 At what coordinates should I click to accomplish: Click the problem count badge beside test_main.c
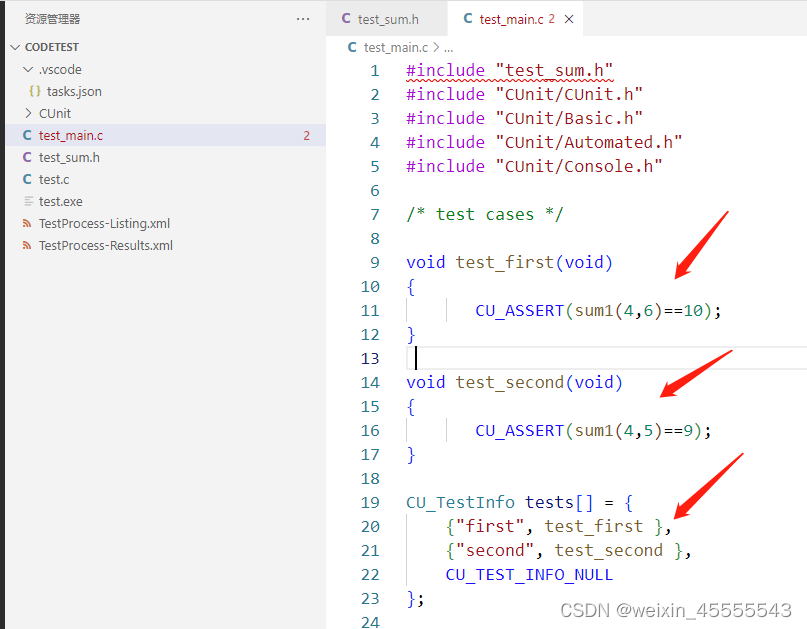tap(306, 135)
